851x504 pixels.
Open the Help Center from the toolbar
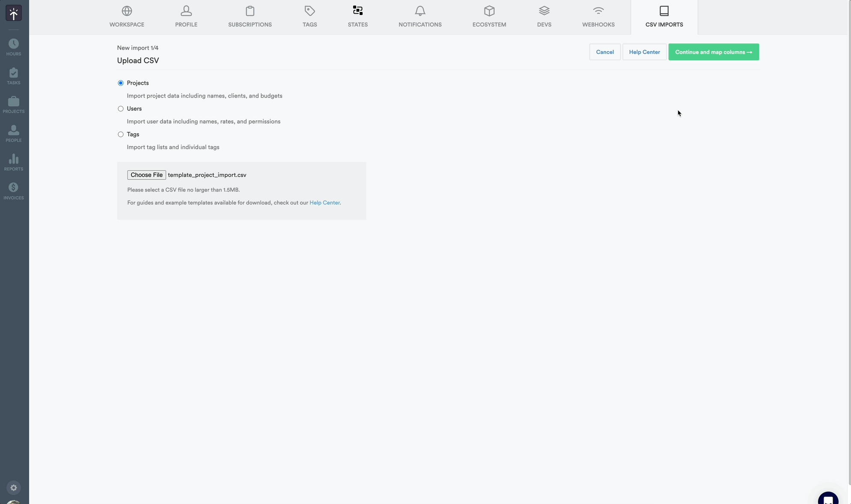coord(644,52)
